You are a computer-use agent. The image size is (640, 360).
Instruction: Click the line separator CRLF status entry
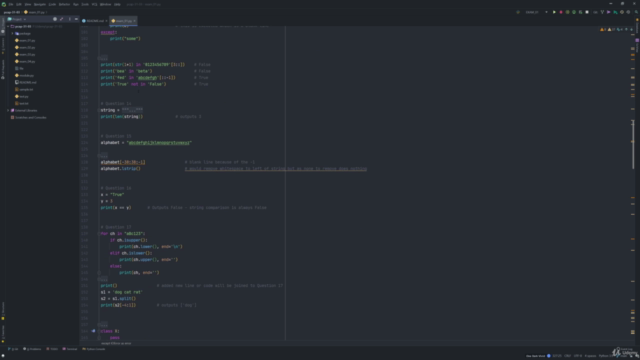(x=568, y=356)
